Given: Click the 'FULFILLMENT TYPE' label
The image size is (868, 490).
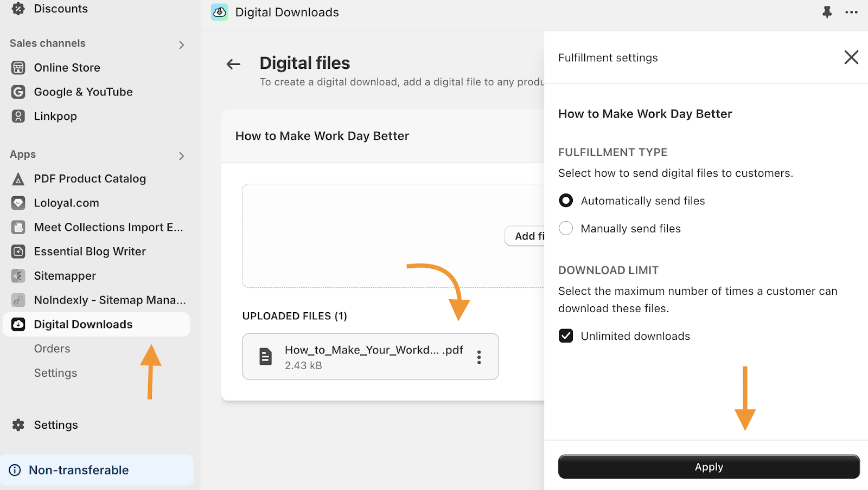Looking at the screenshot, I should 612,152.
